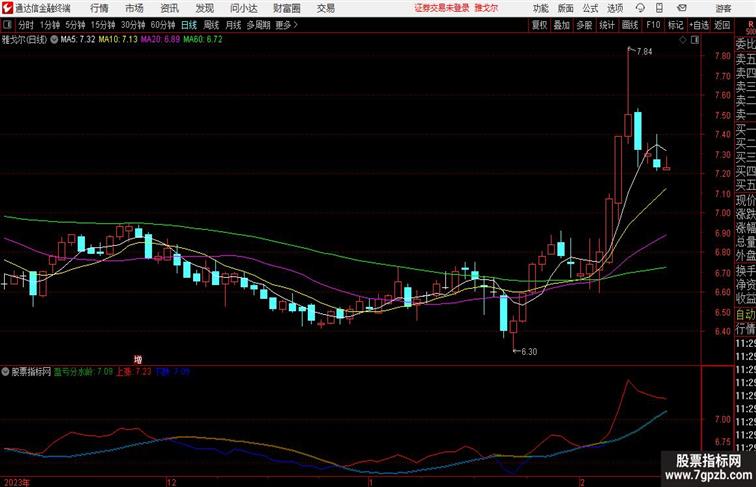Open the 行情 menu
This screenshot has height=487, width=756.
pyautogui.click(x=99, y=8)
